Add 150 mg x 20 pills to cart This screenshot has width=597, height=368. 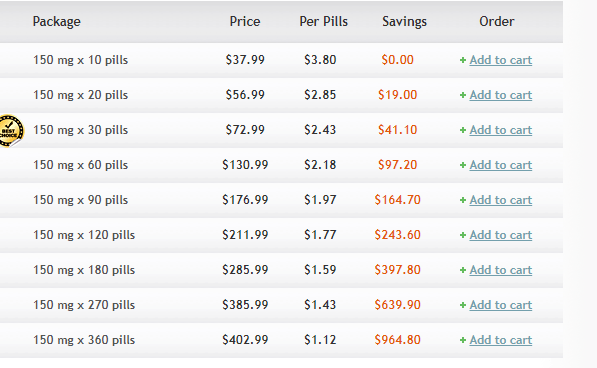[500, 95]
